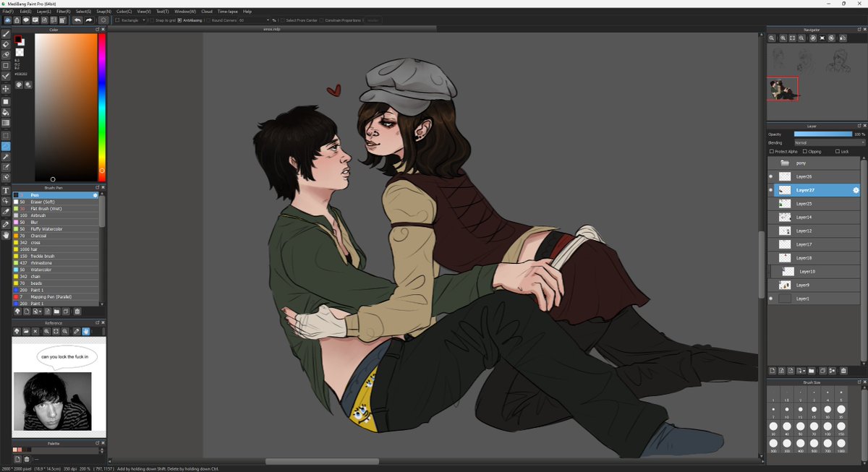Toggle visibility of Layer1
This screenshot has height=472, width=868.
771,299
